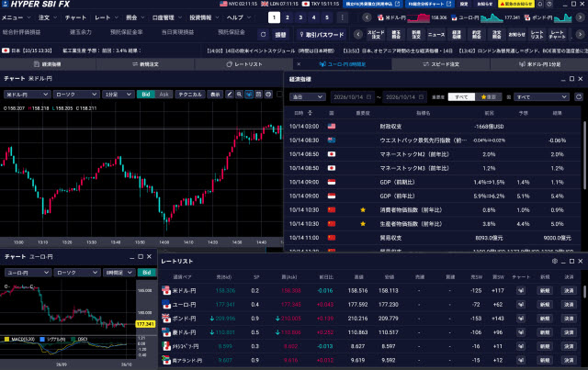This screenshot has width=588, height=370.
Task: Open chart icon for 南アランド-円 row
Action: click(x=521, y=360)
